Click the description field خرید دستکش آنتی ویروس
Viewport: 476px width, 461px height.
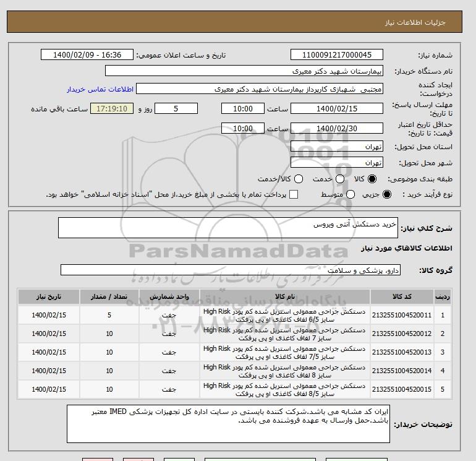(228, 228)
